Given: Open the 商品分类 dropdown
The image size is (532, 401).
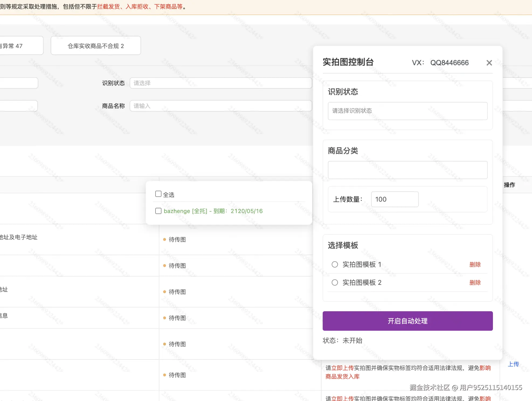Looking at the screenshot, I should coord(407,170).
